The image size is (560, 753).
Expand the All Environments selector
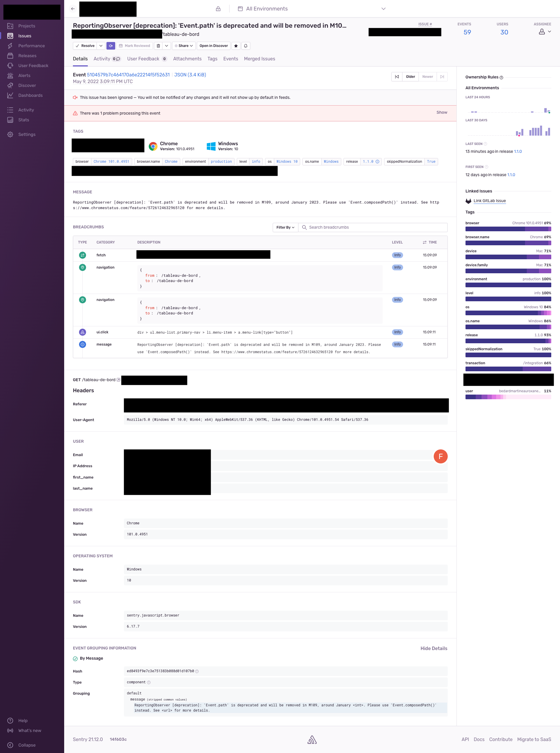tap(383, 8)
